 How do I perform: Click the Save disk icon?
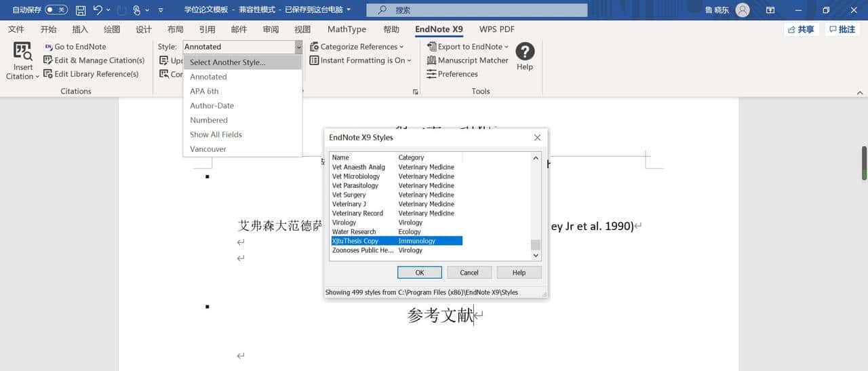pos(81,10)
